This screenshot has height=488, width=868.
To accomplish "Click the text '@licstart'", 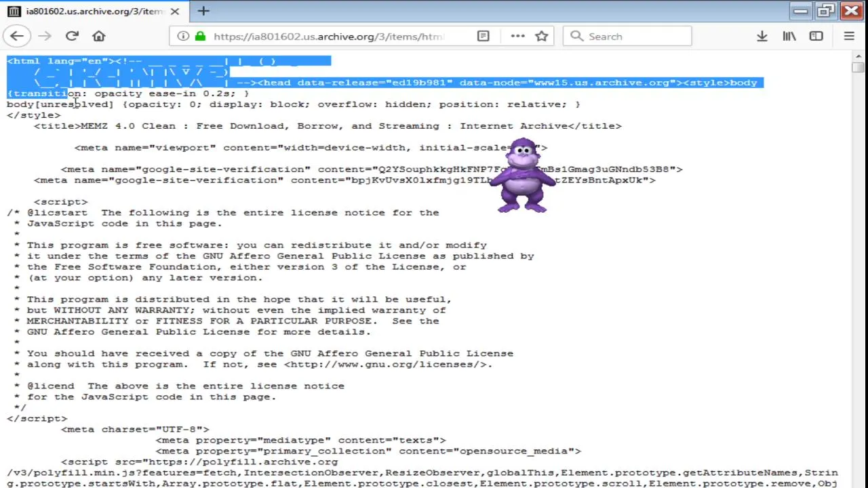I will pyautogui.click(x=57, y=213).
